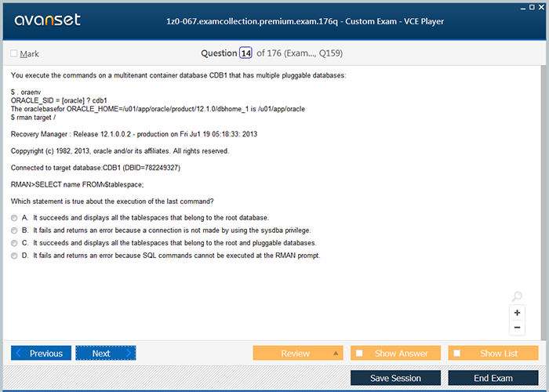Click 'ORACLE_SID = [oracle] ? cdb1' line
The image size is (549, 392).
point(59,100)
